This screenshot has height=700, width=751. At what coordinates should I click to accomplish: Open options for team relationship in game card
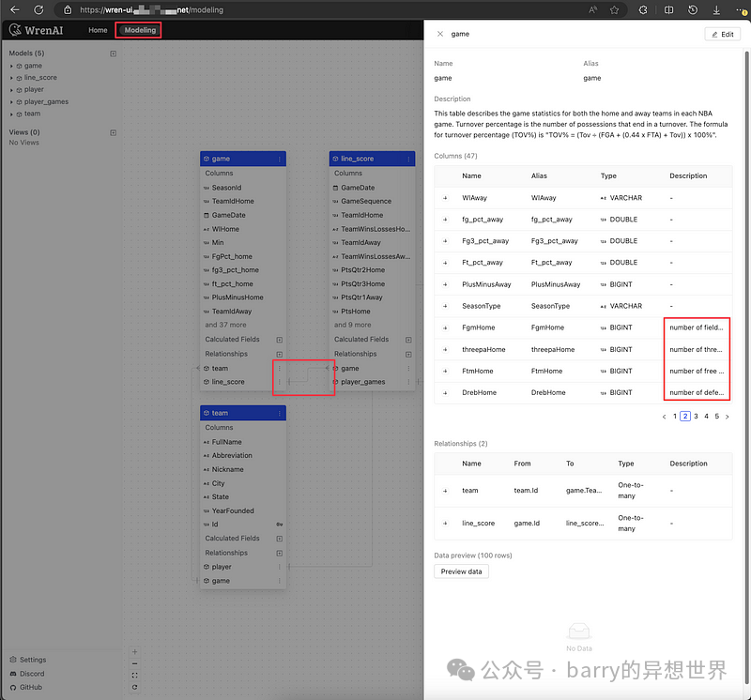coord(279,368)
